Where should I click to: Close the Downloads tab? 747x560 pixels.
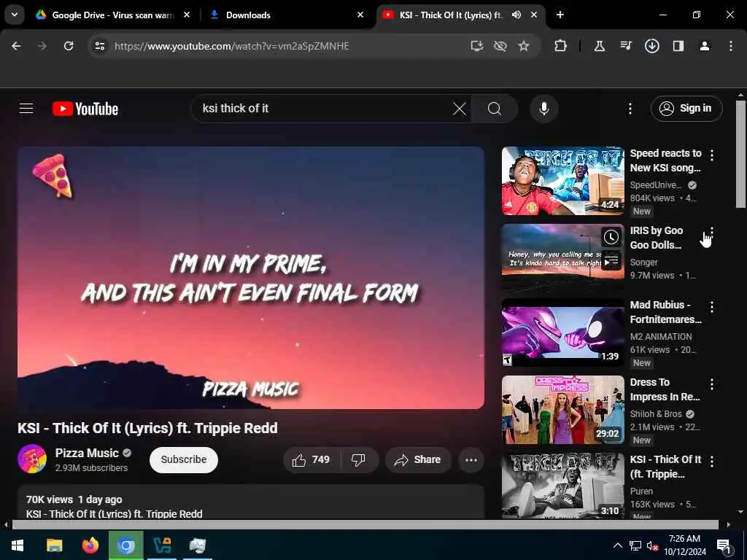(x=360, y=15)
